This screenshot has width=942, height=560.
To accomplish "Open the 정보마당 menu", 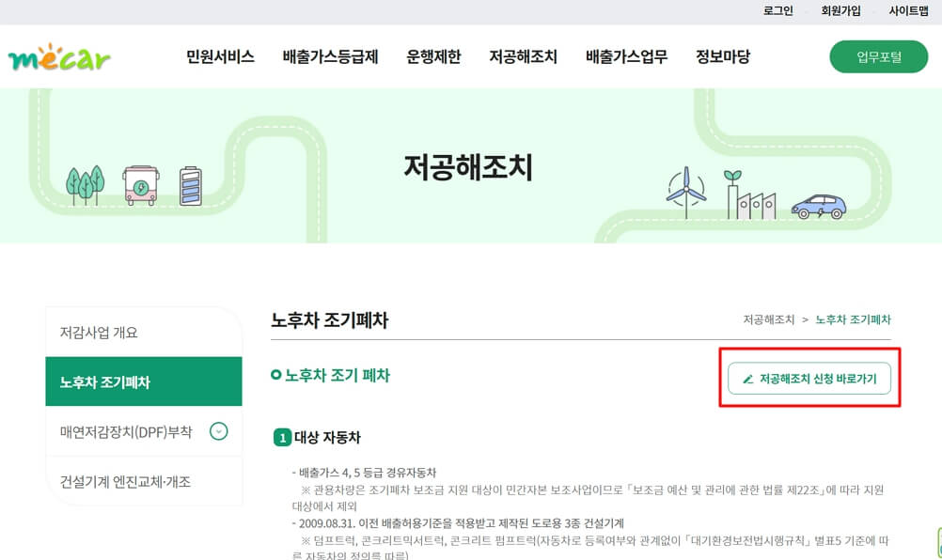I will (x=721, y=56).
